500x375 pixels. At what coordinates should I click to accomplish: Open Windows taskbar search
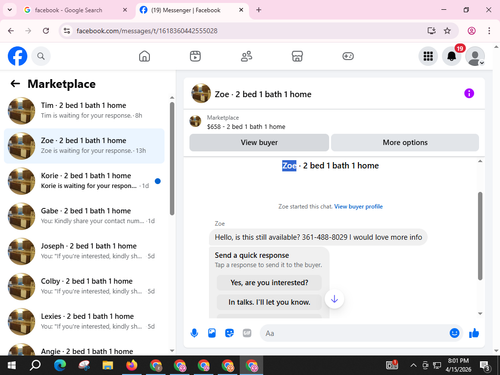(35, 366)
